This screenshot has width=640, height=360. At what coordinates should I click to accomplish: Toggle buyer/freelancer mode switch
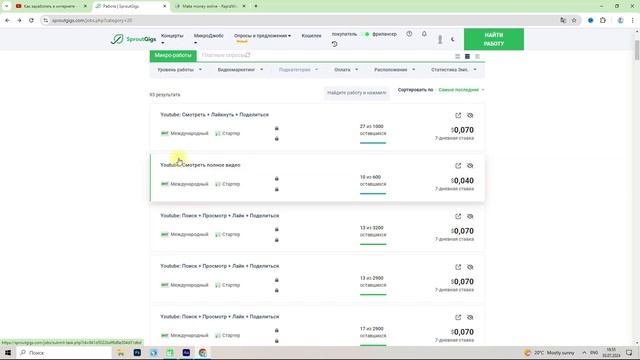point(366,34)
